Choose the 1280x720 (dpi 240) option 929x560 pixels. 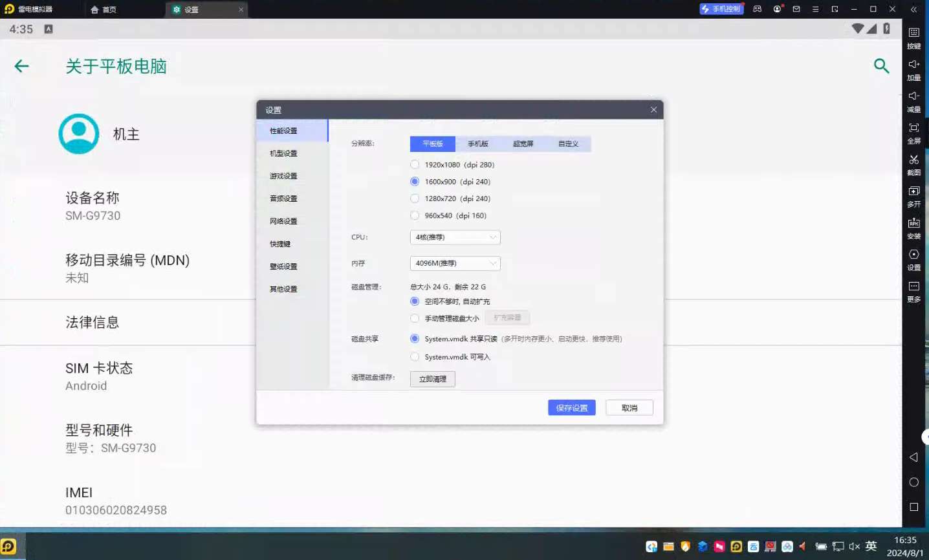point(415,199)
